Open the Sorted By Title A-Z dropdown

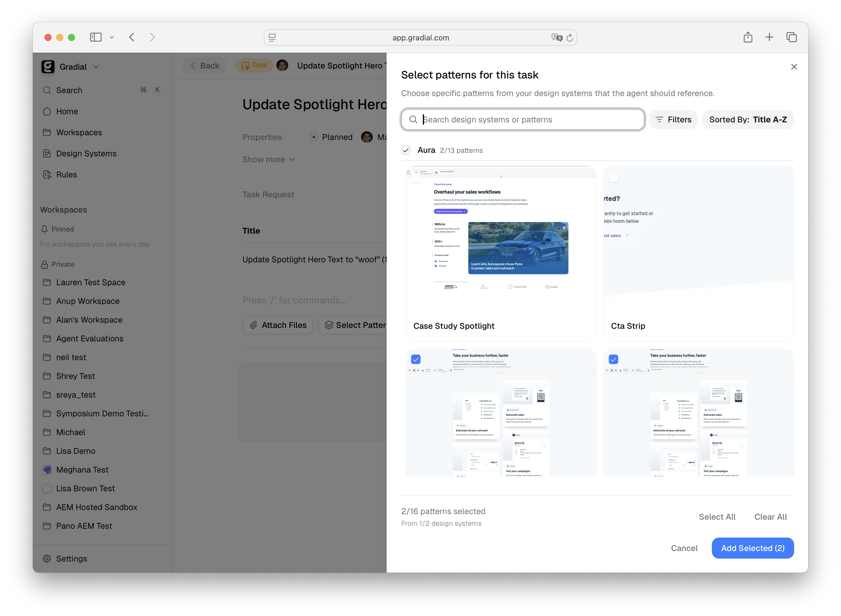pos(748,119)
